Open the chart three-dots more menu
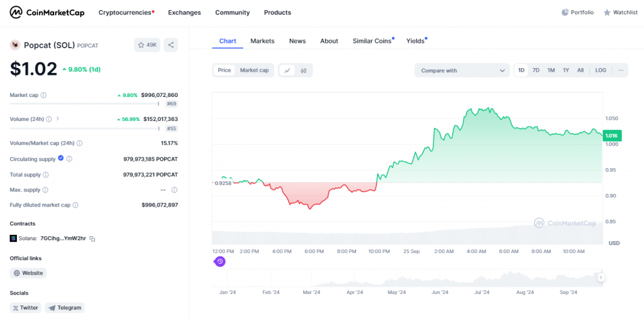This screenshot has height=318, width=644. (x=621, y=71)
